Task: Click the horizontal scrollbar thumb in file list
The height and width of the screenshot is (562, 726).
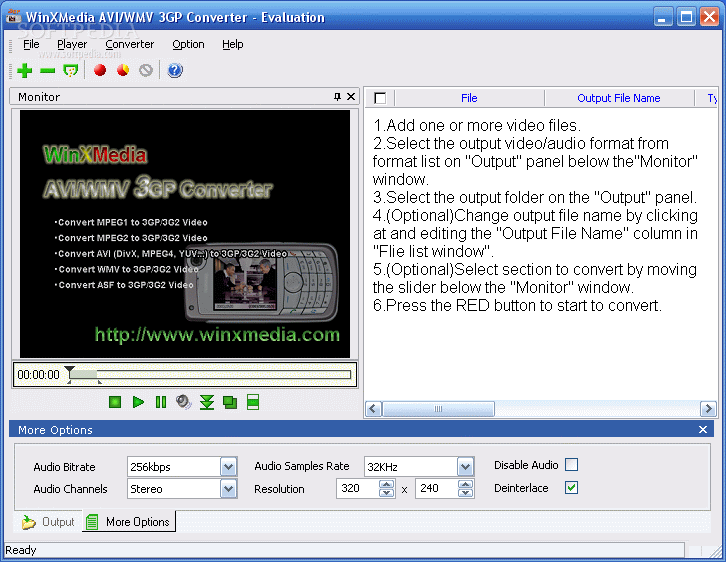Action: (x=438, y=409)
